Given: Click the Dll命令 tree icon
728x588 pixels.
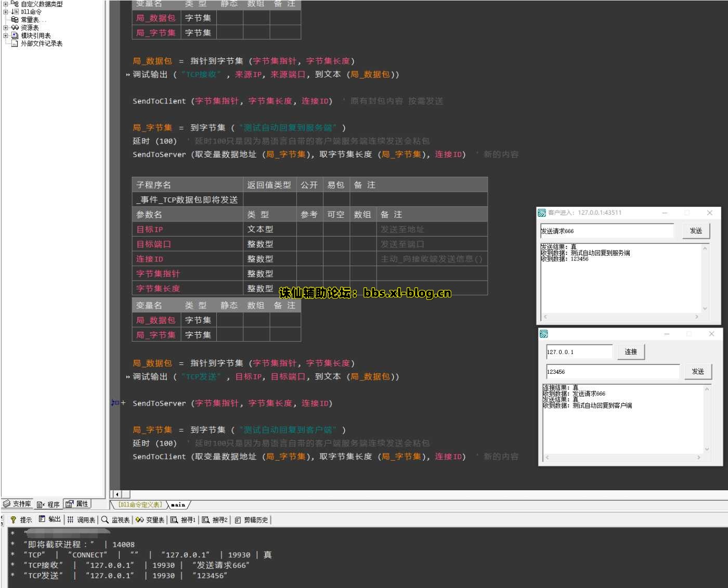Looking at the screenshot, I should tap(15, 11).
